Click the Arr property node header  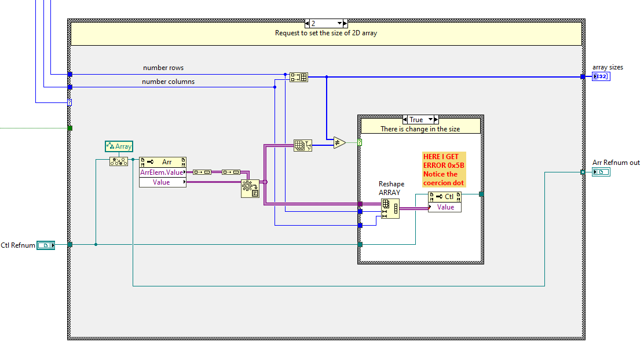163,162
